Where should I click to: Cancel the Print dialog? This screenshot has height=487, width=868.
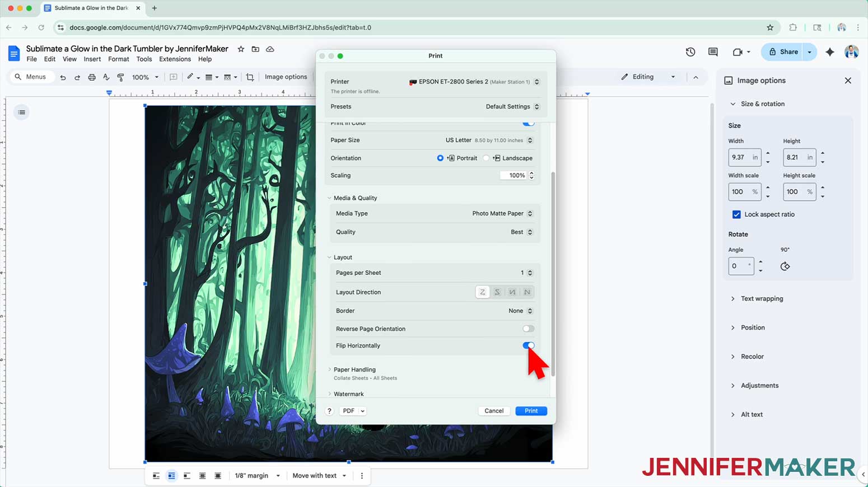click(494, 411)
